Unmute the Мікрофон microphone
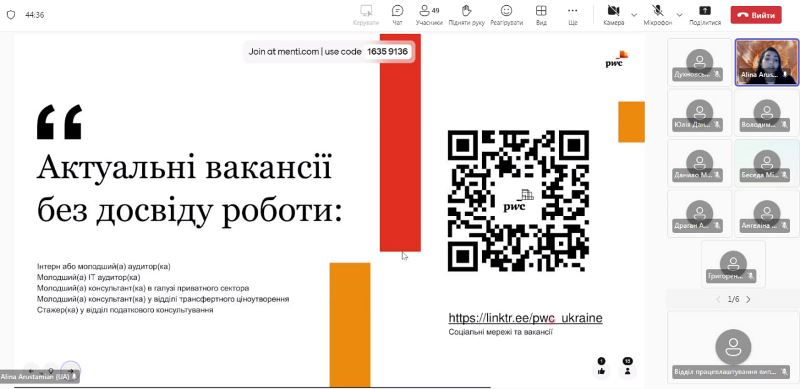Viewport: 800px width, 389px height. pos(658,15)
